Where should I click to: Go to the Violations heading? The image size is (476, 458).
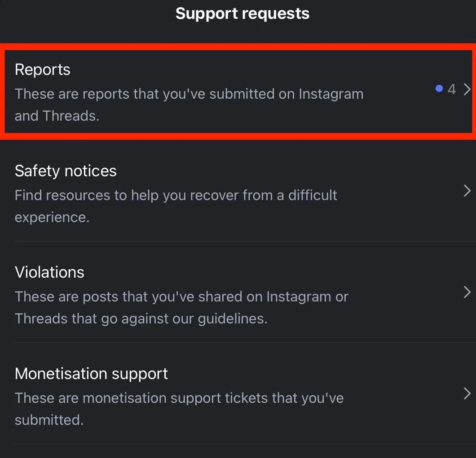tap(49, 272)
